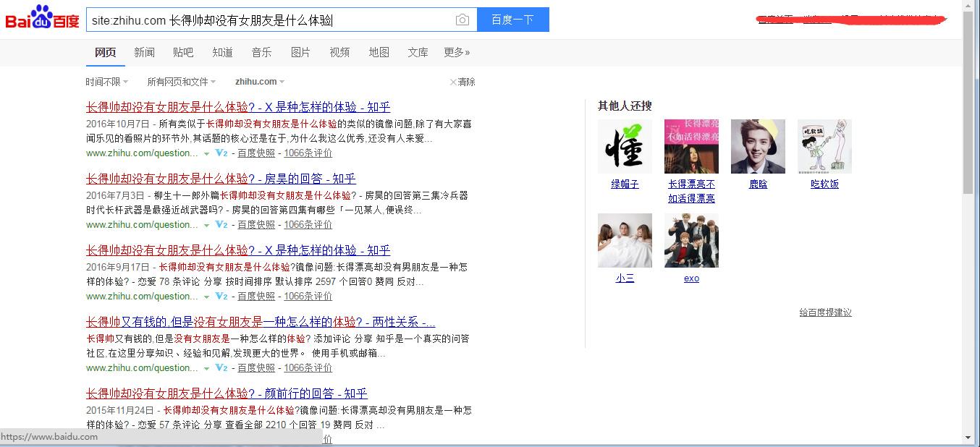980x447 pixels.
Task: Click 吃软饭 cartoon thumbnail
Action: pos(824,146)
